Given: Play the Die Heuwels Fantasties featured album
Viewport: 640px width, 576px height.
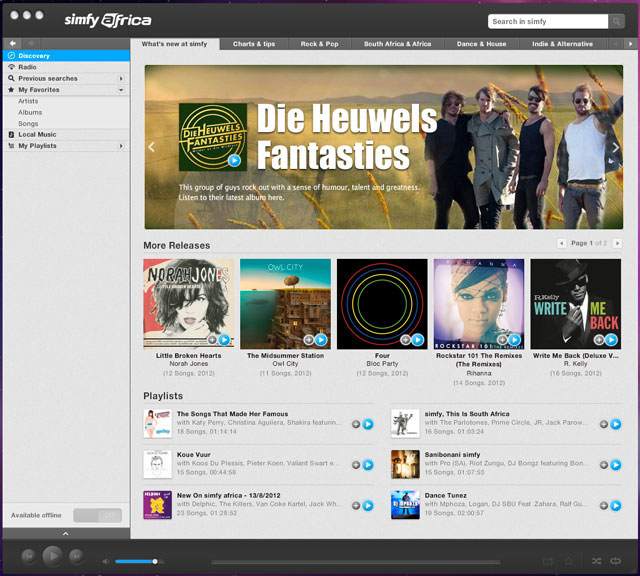Looking at the screenshot, I should 234,160.
